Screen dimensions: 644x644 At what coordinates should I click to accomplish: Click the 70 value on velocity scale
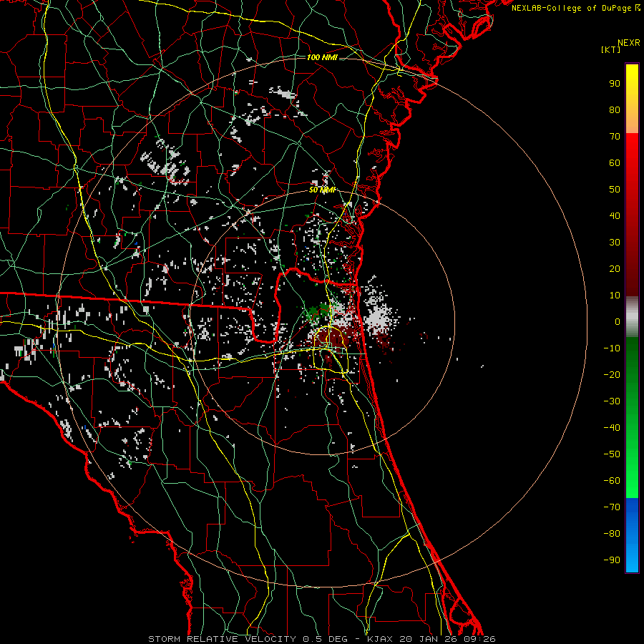pos(615,137)
